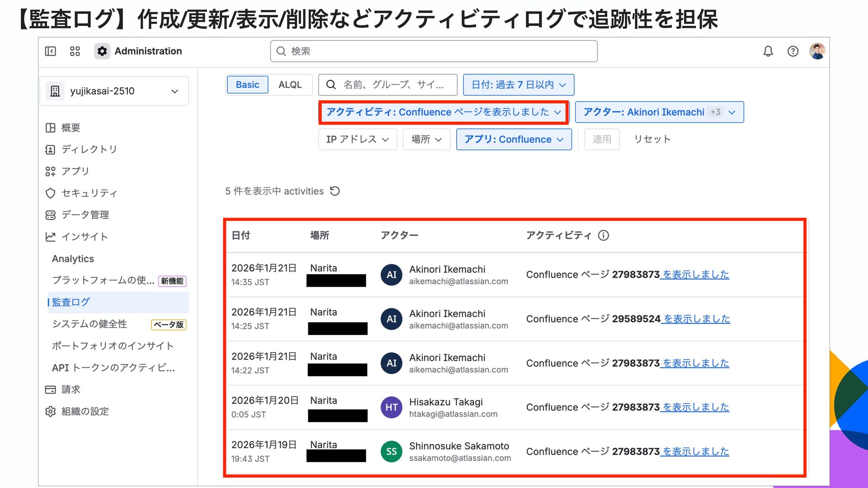This screenshot has width=868, height=488.
Task: Open the 29589524 を表示しました link
Action: pos(696,319)
